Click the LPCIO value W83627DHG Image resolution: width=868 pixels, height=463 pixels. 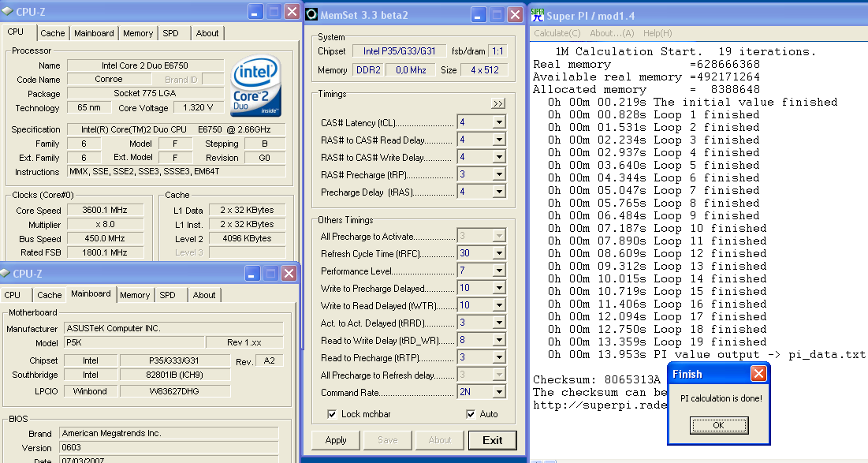[x=174, y=391]
